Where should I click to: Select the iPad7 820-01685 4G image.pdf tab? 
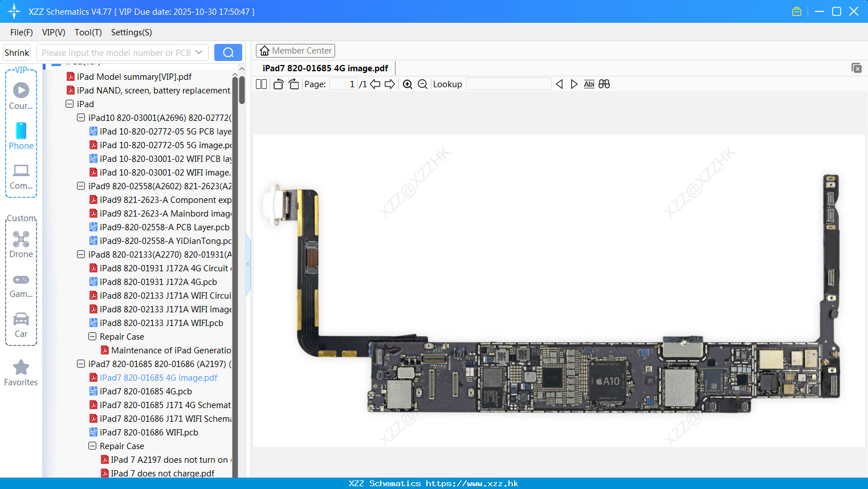325,68
